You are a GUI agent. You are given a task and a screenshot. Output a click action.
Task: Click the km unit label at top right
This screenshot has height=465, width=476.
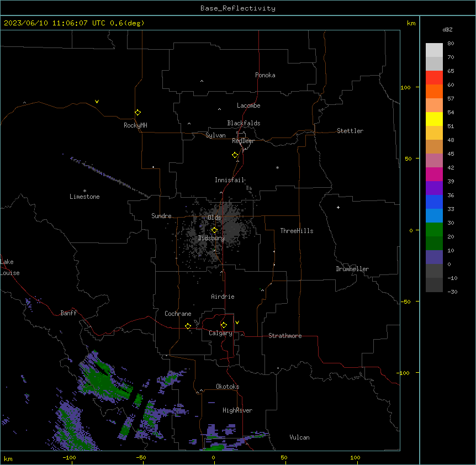pos(411,23)
